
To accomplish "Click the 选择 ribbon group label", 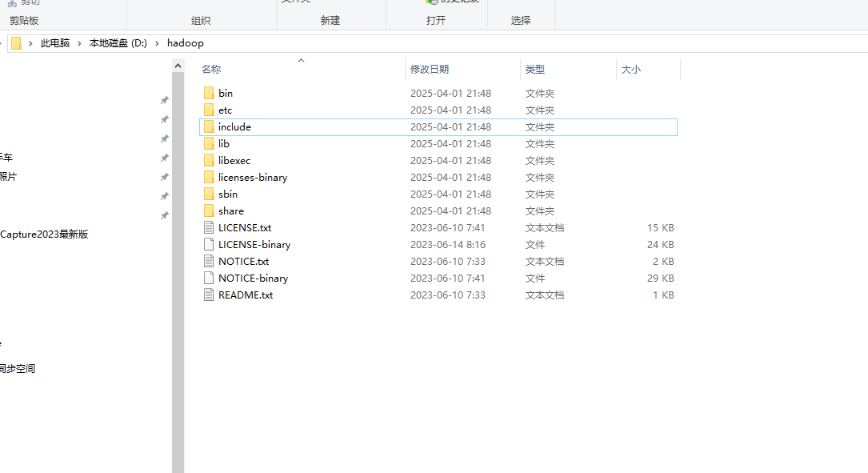I will [520, 21].
